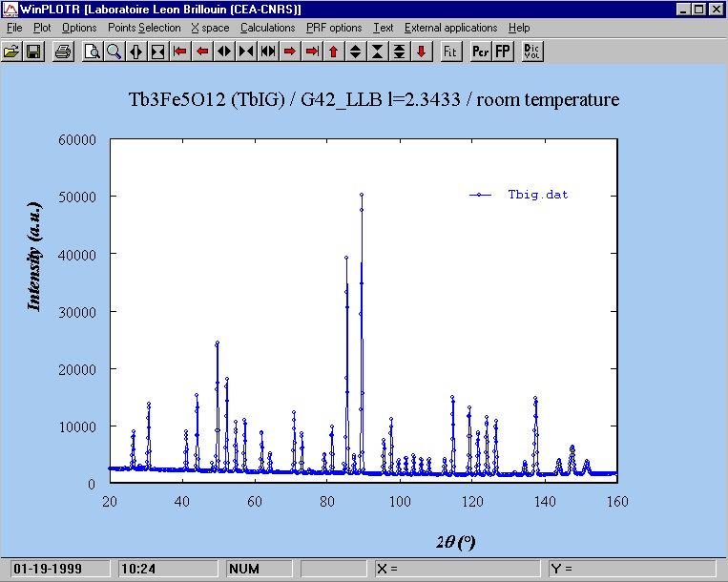Open the Help menu
This screenshot has width=728, height=582.
519,28
